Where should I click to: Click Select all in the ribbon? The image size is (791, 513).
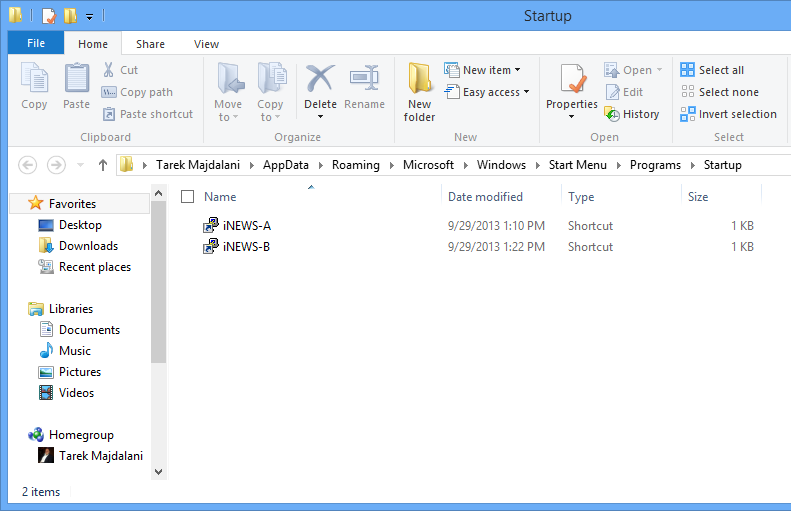[x=712, y=70]
